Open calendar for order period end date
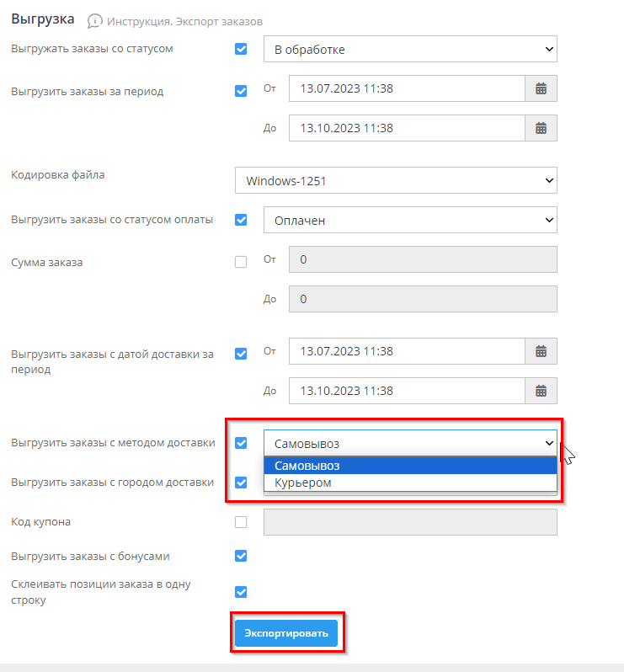 pos(541,128)
